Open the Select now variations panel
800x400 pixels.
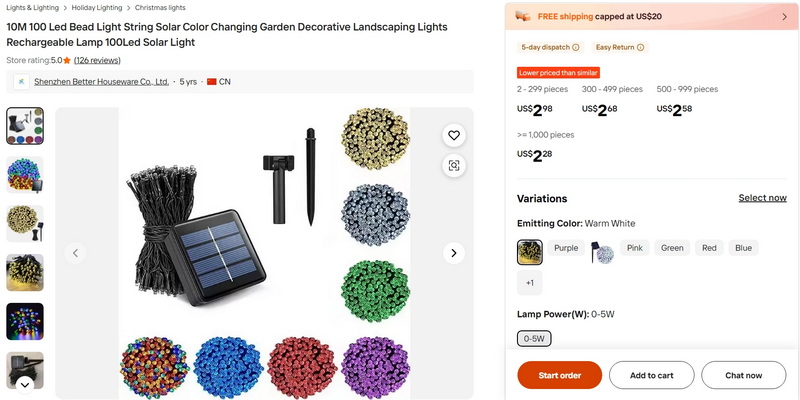pyautogui.click(x=762, y=198)
